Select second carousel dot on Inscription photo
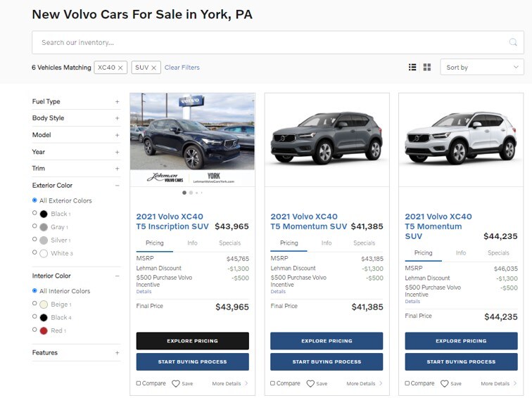532x398 pixels. [191, 193]
